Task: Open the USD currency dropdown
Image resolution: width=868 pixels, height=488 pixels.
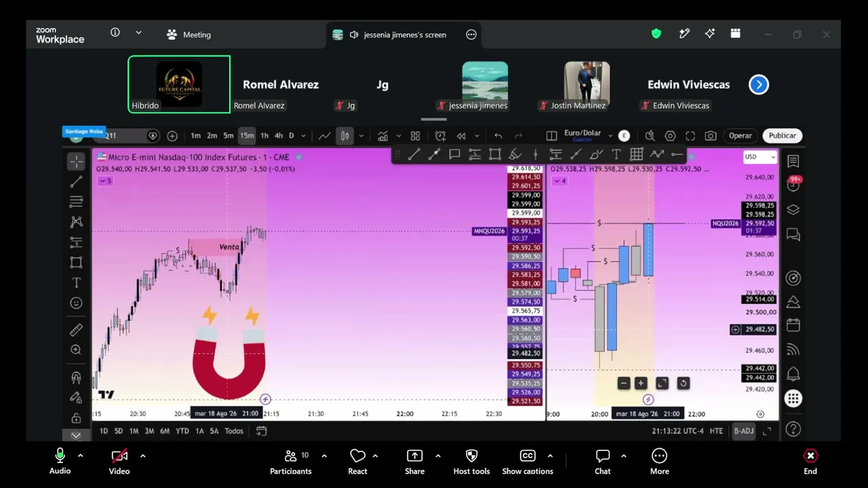Action: pyautogui.click(x=759, y=157)
